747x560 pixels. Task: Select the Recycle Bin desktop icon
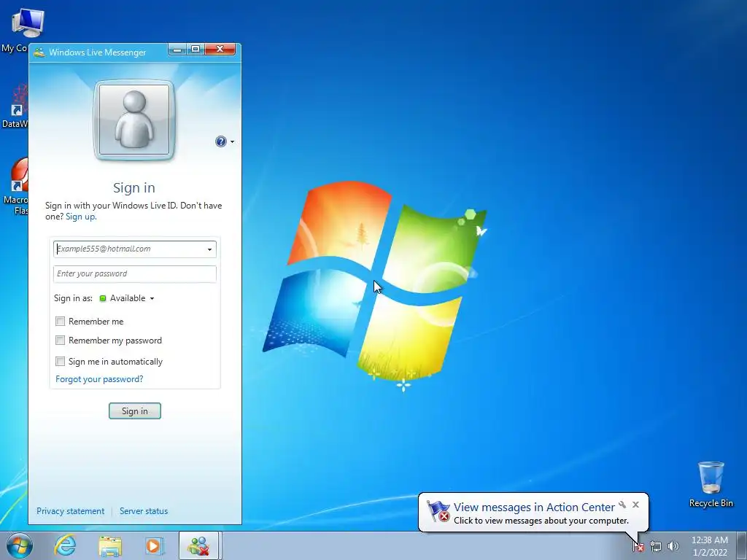[711, 483]
